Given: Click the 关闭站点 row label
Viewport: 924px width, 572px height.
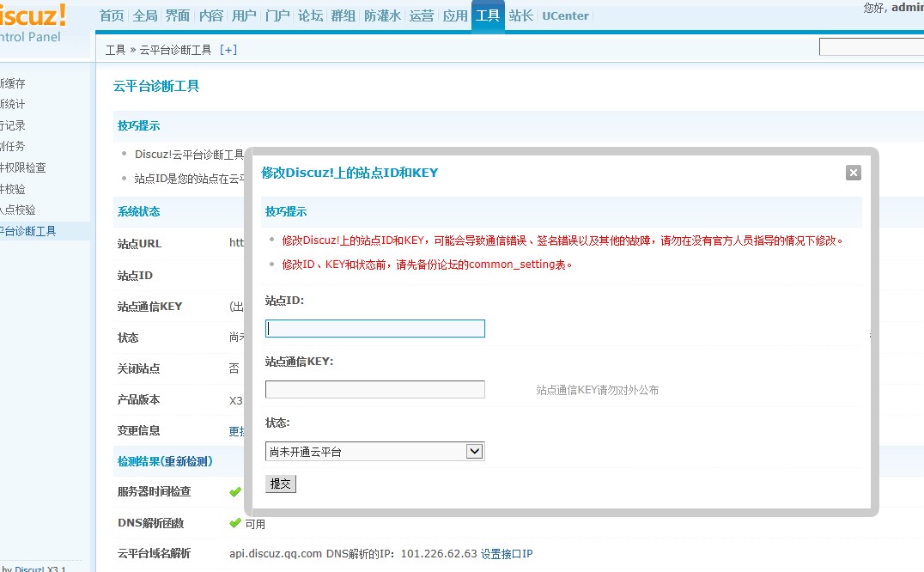Looking at the screenshot, I should tap(138, 368).
